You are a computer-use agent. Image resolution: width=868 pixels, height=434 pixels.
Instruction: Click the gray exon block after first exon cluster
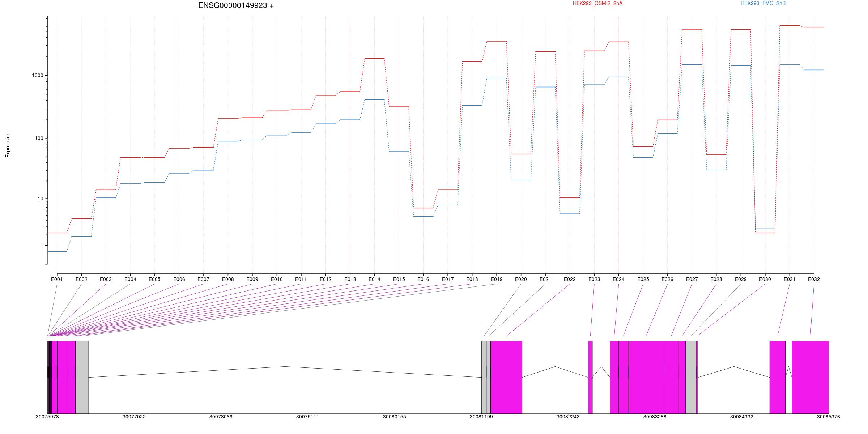click(82, 377)
